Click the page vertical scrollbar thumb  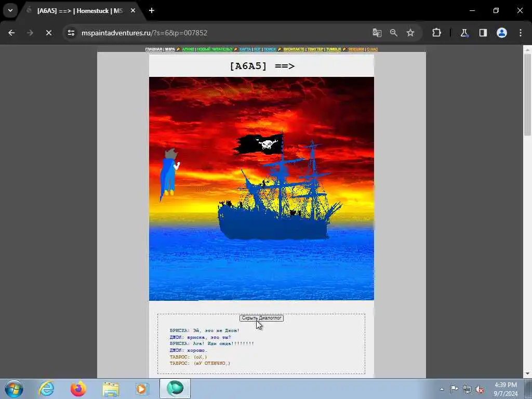[x=527, y=95]
